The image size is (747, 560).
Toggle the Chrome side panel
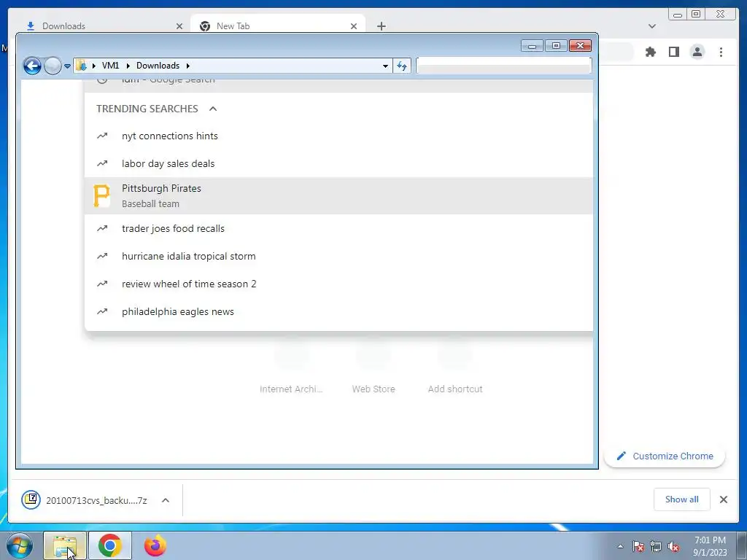pyautogui.click(x=673, y=52)
